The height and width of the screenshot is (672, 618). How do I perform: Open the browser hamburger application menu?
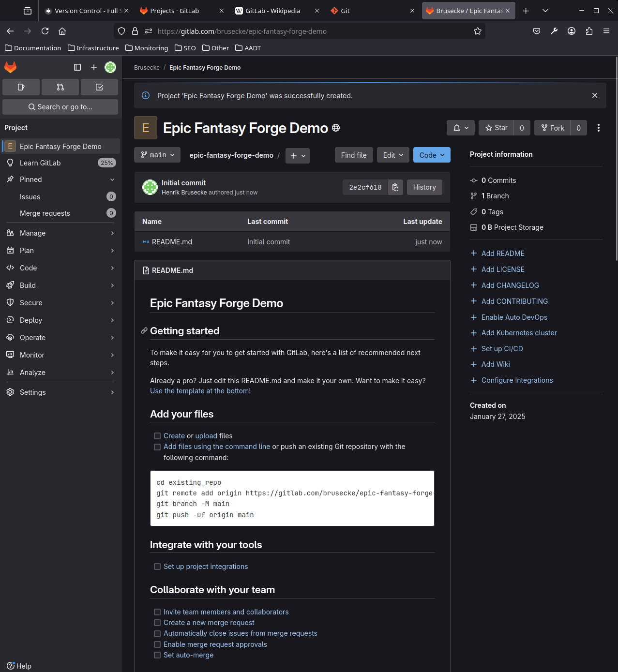606,31
